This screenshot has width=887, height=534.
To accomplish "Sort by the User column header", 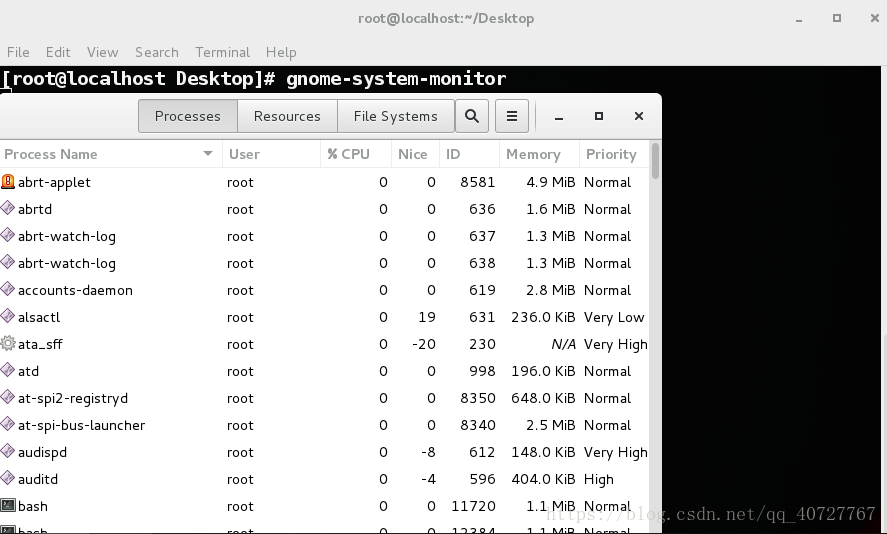I will coord(272,154).
